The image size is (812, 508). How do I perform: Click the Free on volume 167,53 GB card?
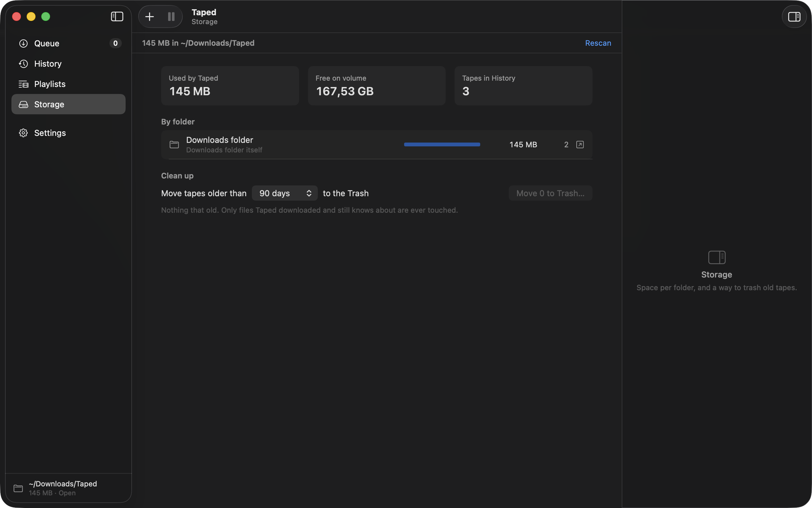point(377,86)
